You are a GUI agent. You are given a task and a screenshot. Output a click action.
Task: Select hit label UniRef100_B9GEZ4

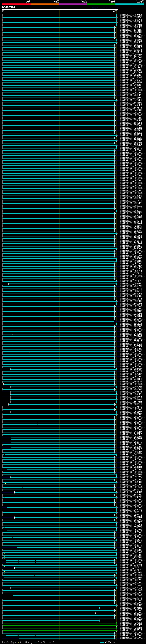pyautogui.click(x=131, y=324)
